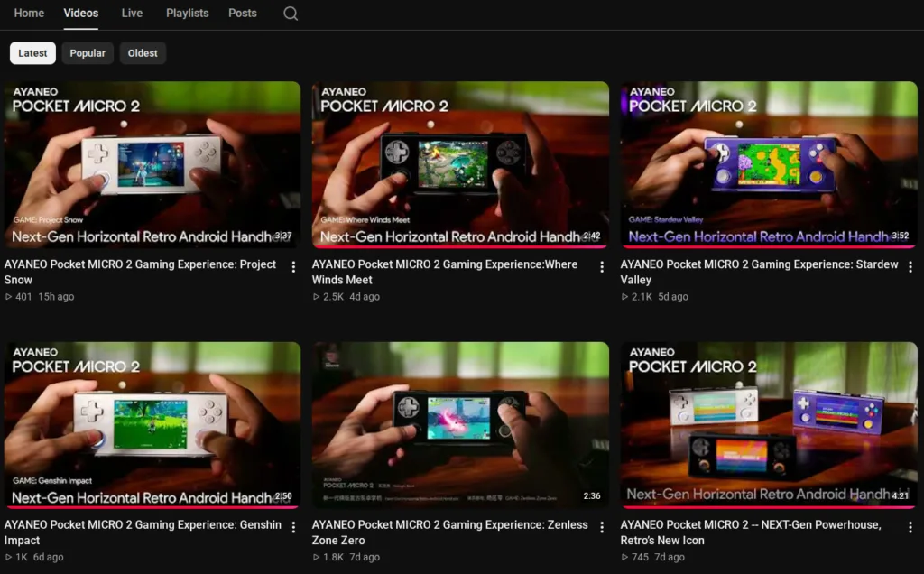This screenshot has height=574, width=924.
Task: Open title link 'Gaming Experience: Zenless Zone Zero'
Action: (450, 532)
